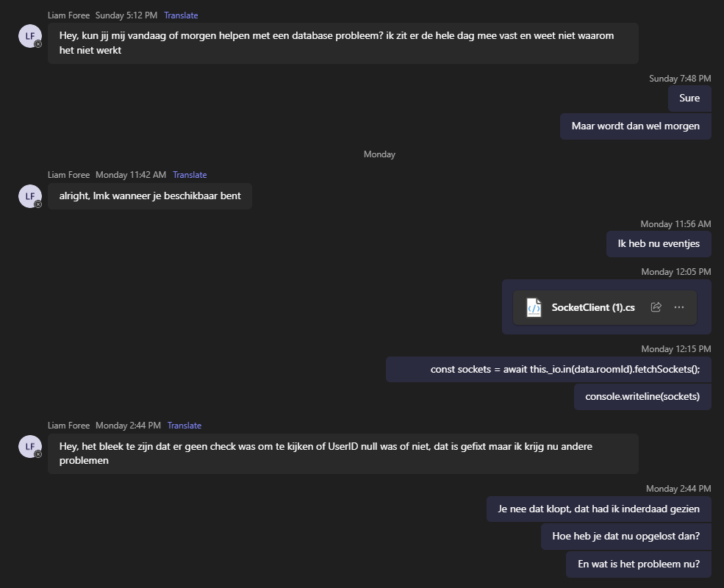Click Liam Foree's avatar on Monday 2:44 message
This screenshot has height=588, width=724.
30,446
